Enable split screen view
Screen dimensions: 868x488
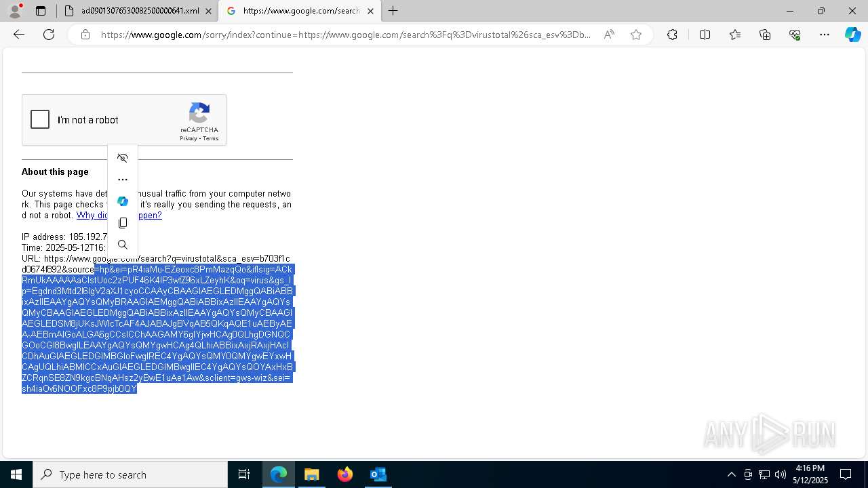coord(705,35)
